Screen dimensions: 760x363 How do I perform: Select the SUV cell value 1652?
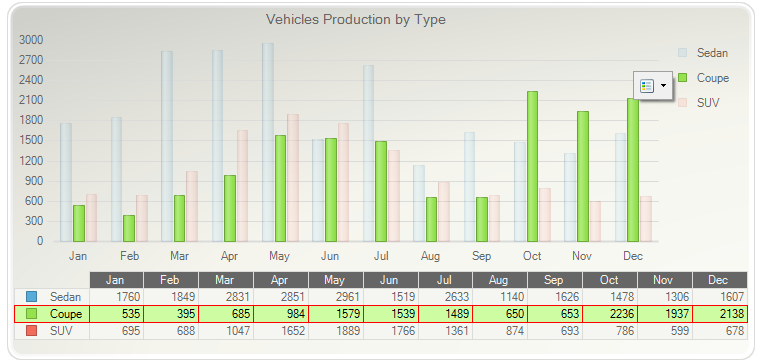point(281,331)
